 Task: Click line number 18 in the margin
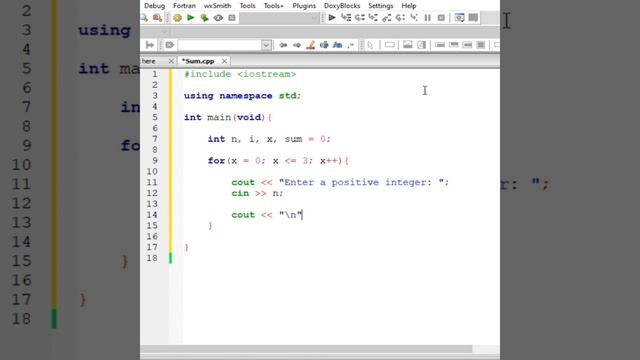[152, 258]
